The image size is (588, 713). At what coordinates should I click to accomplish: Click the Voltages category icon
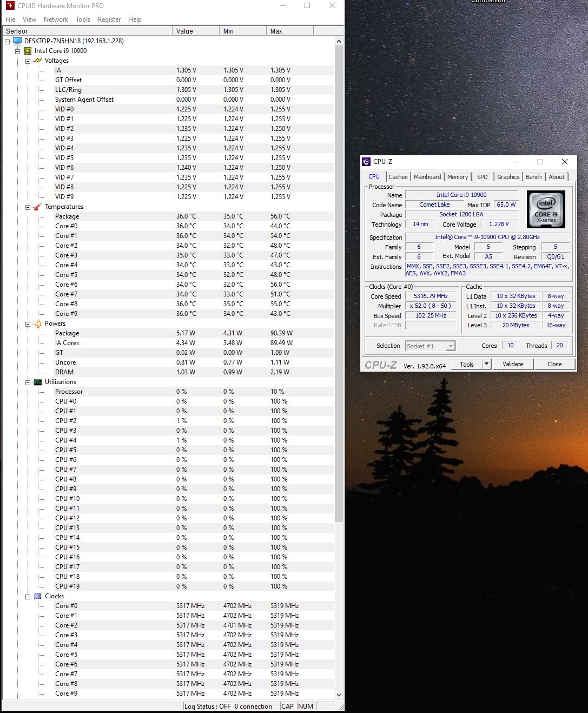pyautogui.click(x=37, y=61)
